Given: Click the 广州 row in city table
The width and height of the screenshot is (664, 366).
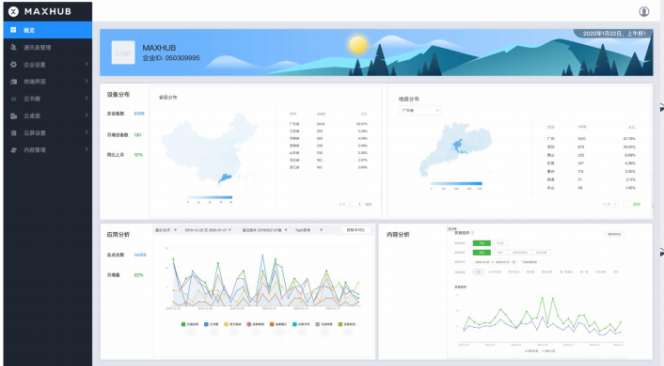Looking at the screenshot, I should tap(591, 139).
